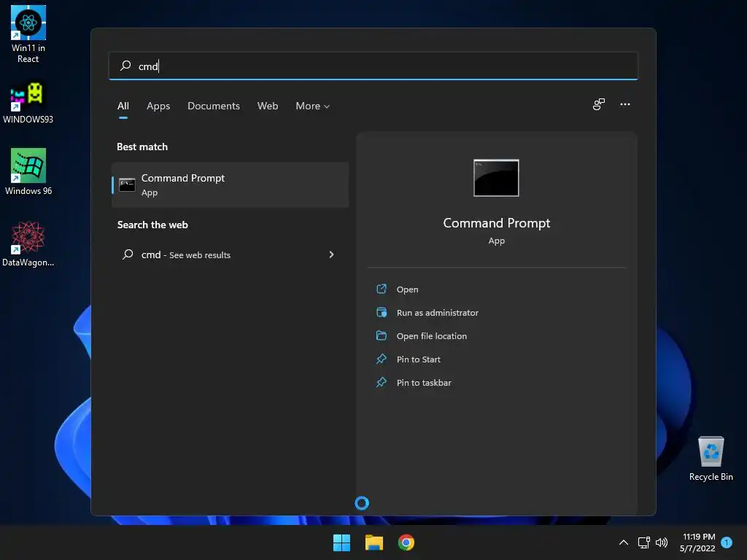Click the small Command Prompt result icon

point(127,184)
